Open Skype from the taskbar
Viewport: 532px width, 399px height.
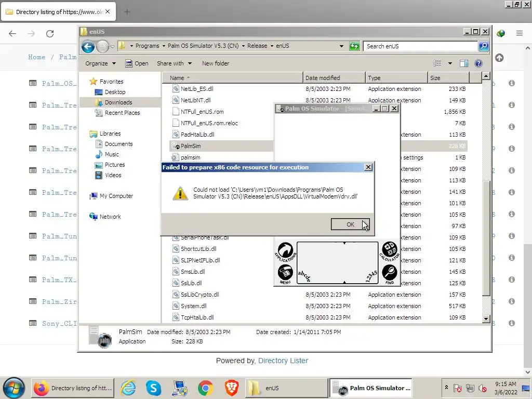pos(153,388)
